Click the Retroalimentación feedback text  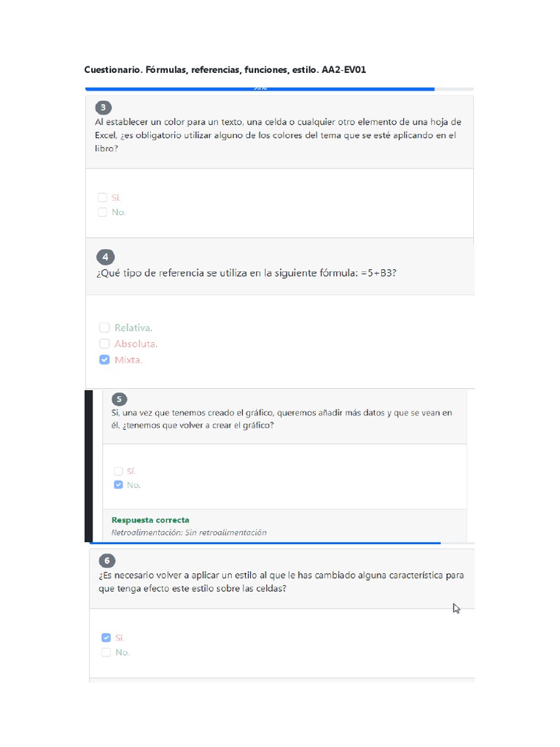tap(189, 533)
